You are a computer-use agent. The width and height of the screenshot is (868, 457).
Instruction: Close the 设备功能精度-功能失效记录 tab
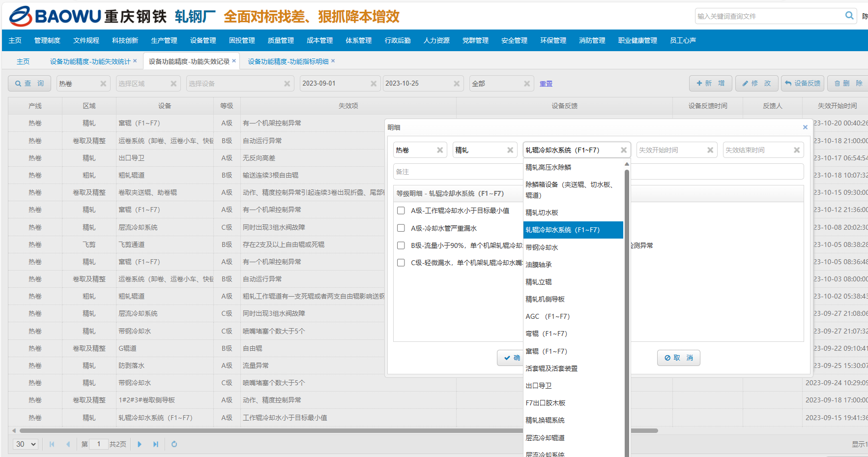click(234, 61)
